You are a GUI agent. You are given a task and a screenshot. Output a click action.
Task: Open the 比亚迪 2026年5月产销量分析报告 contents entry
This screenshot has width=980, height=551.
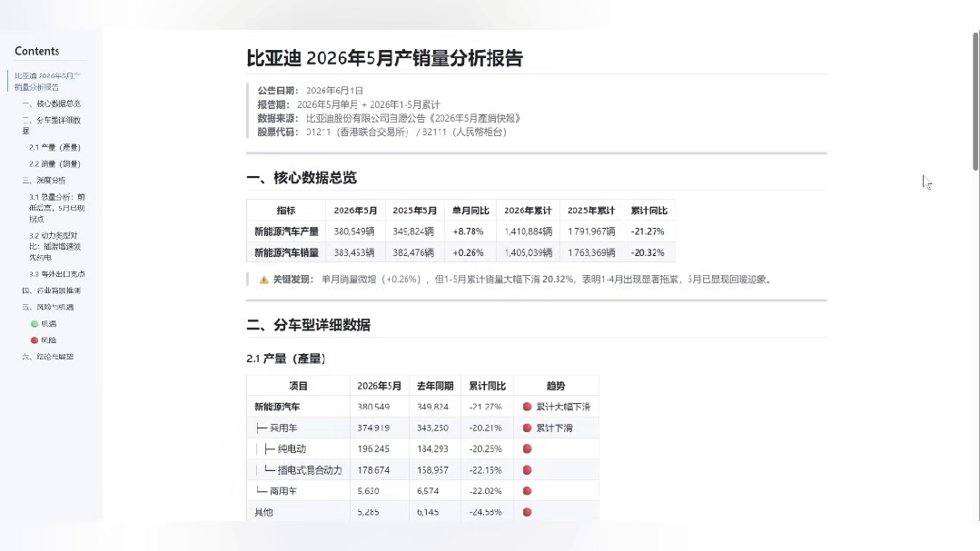pyautogui.click(x=47, y=81)
